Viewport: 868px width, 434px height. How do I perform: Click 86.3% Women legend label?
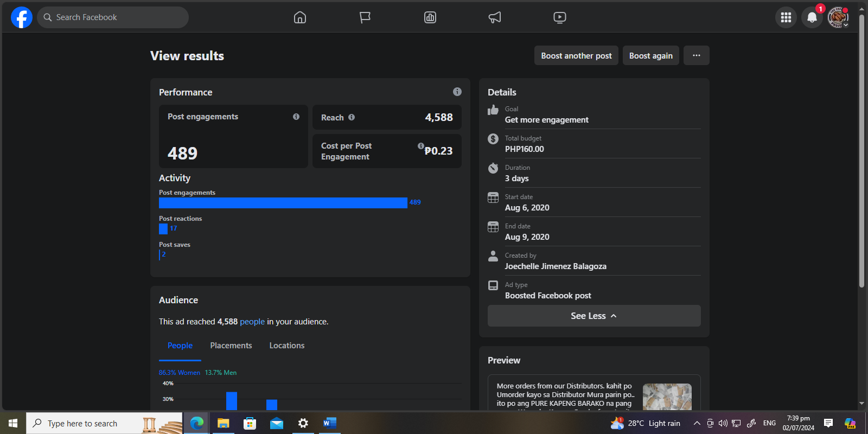tap(180, 373)
